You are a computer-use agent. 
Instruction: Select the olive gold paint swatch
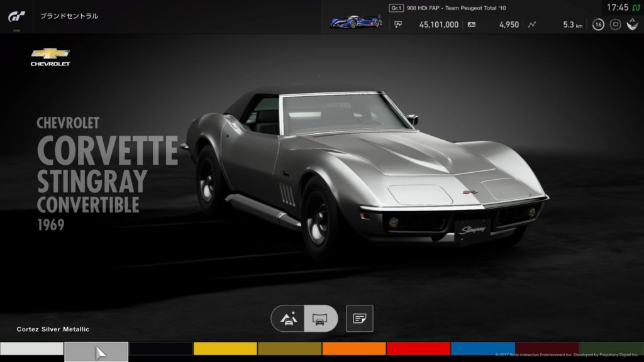[x=289, y=349]
